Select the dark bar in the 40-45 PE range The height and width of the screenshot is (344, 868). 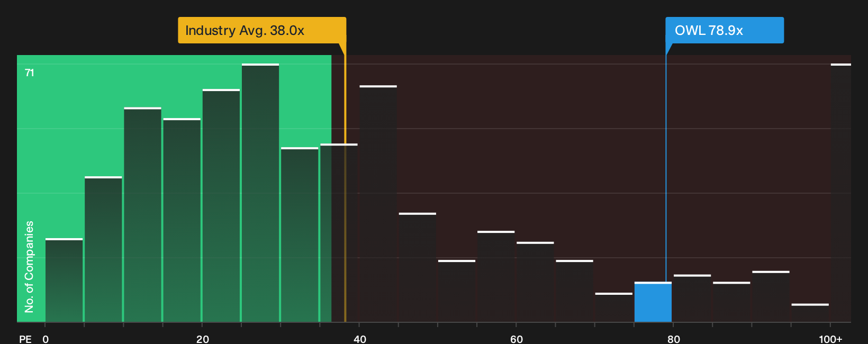pyautogui.click(x=378, y=204)
